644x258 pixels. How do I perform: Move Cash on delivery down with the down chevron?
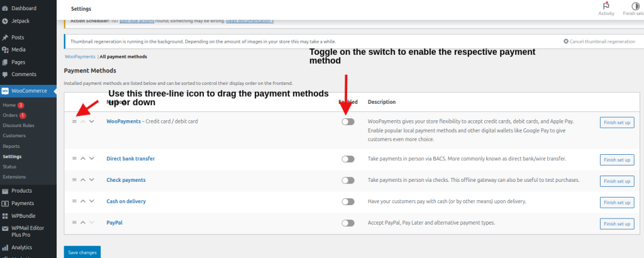click(x=92, y=201)
